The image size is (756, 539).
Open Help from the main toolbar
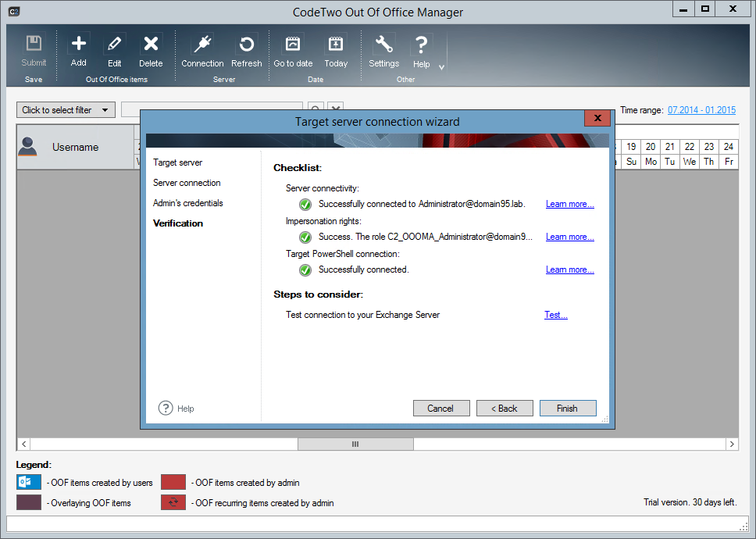point(421,50)
